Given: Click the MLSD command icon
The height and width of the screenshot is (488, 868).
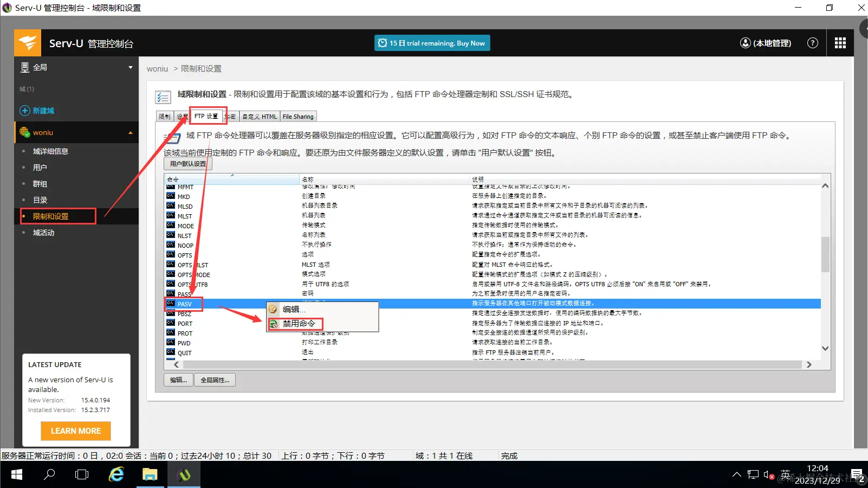Looking at the screenshot, I should tap(171, 206).
